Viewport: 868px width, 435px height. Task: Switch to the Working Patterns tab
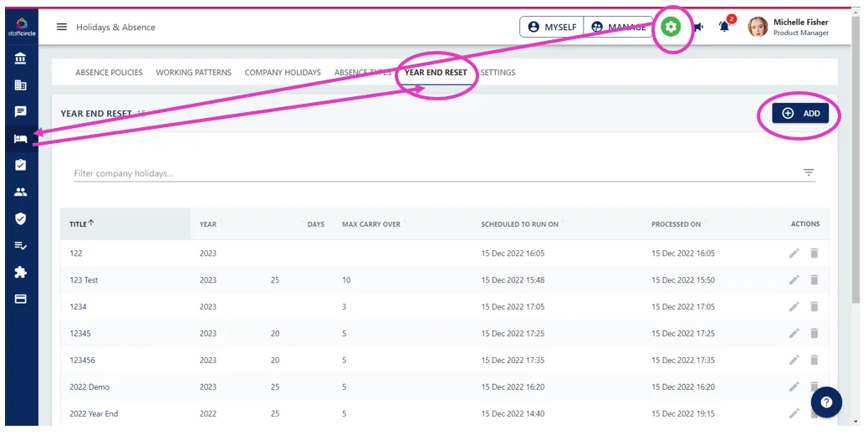(194, 72)
